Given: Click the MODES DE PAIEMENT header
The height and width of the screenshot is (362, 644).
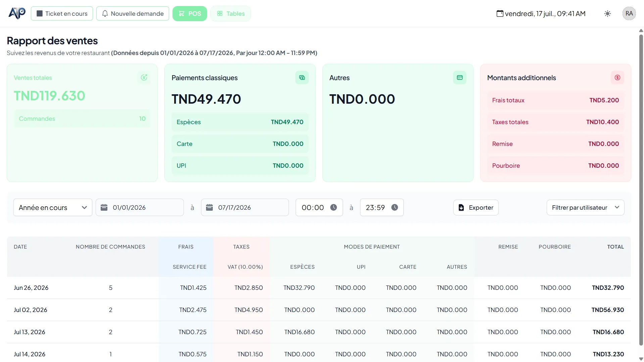Looking at the screenshot, I should click(372, 247).
